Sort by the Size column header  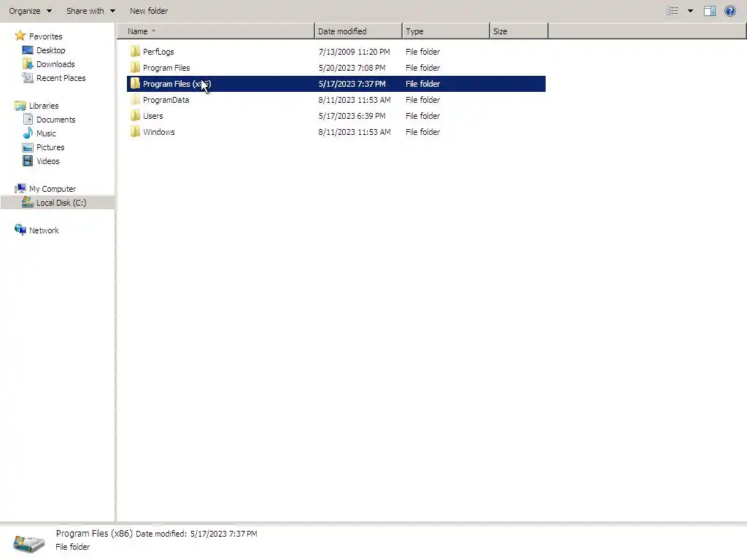(519, 31)
